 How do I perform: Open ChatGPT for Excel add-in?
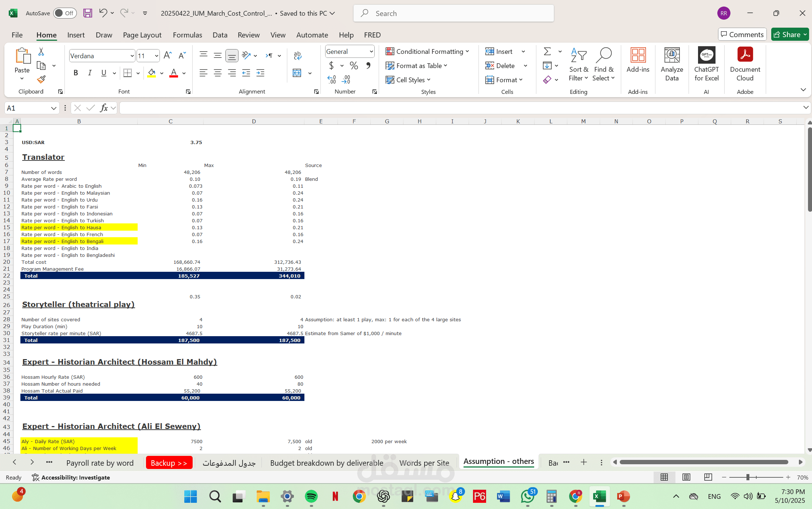click(706, 64)
